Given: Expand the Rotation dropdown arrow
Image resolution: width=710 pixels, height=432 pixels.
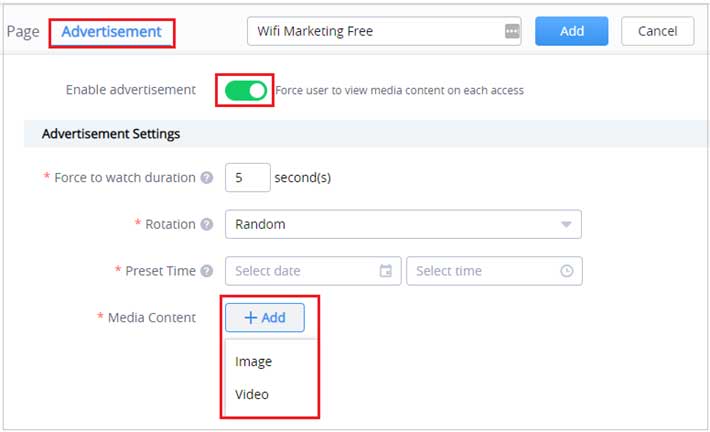Looking at the screenshot, I should 566,224.
